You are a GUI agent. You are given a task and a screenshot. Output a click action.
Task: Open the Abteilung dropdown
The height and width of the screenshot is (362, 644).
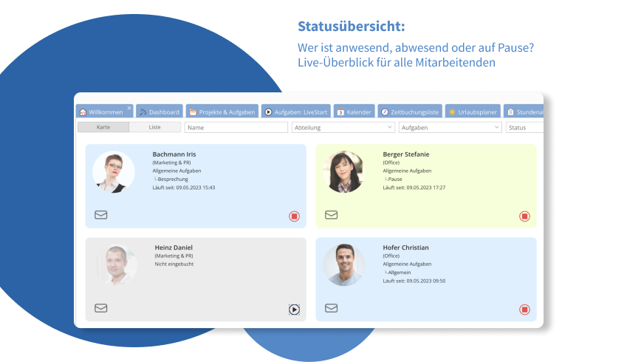(343, 127)
